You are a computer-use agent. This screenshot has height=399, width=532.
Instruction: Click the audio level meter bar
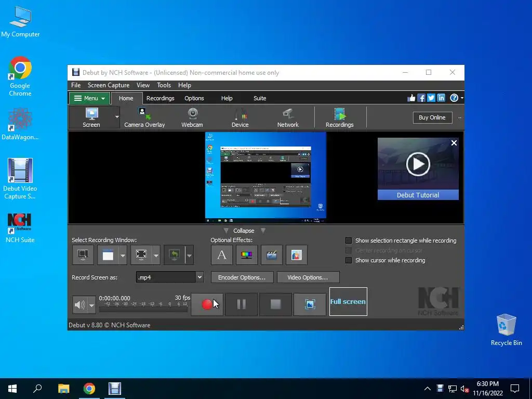coord(143,309)
